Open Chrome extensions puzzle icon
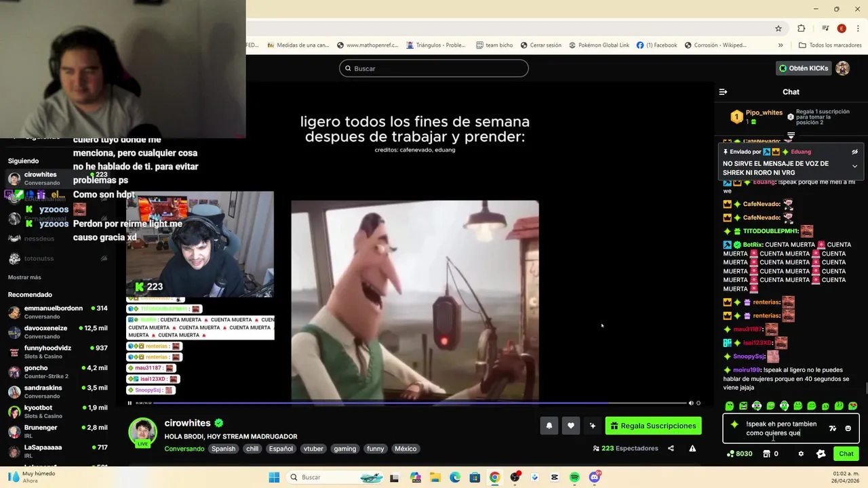The width and height of the screenshot is (868, 488). [802, 28]
